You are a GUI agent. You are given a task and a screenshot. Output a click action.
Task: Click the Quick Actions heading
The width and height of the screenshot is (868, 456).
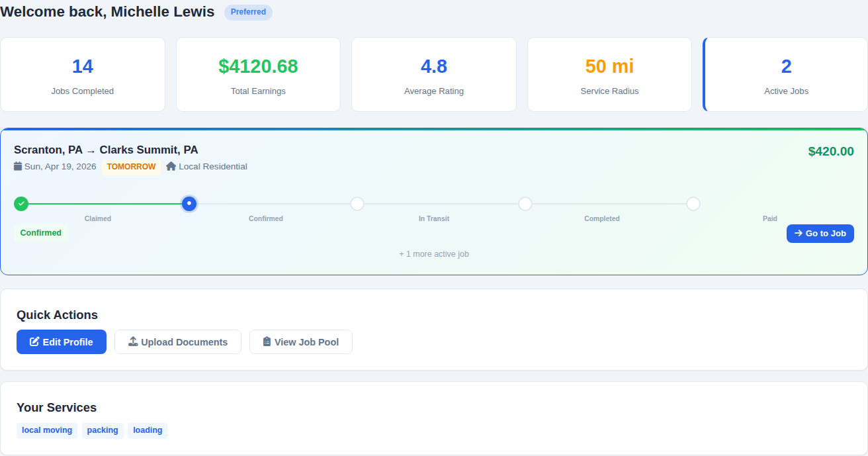point(57,315)
